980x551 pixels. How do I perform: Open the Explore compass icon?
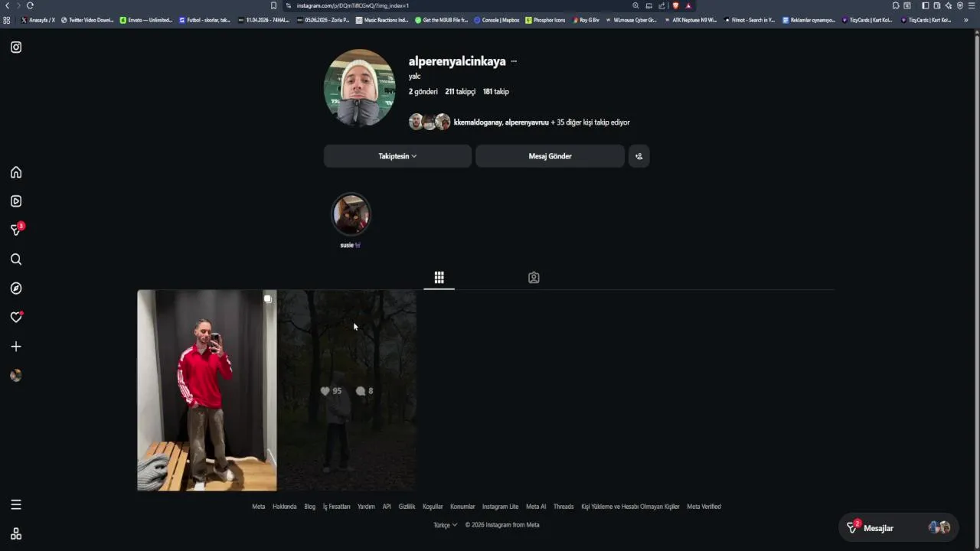(16, 289)
